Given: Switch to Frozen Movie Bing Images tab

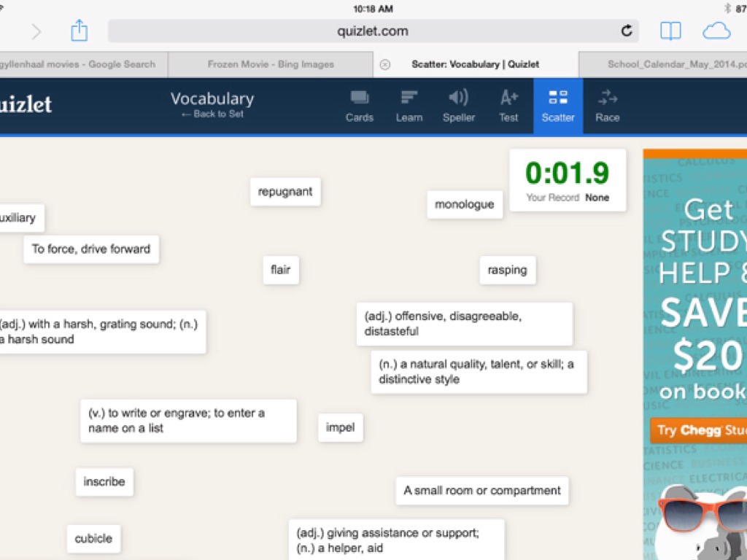Looking at the screenshot, I should 271,64.
